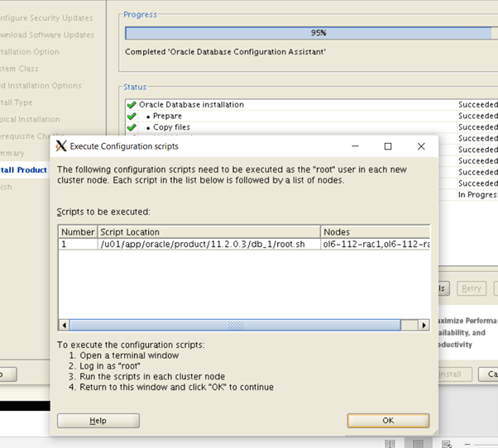This screenshot has width=498, height=448.
Task: Select the Install Product step in sidebar
Action: tap(23, 170)
